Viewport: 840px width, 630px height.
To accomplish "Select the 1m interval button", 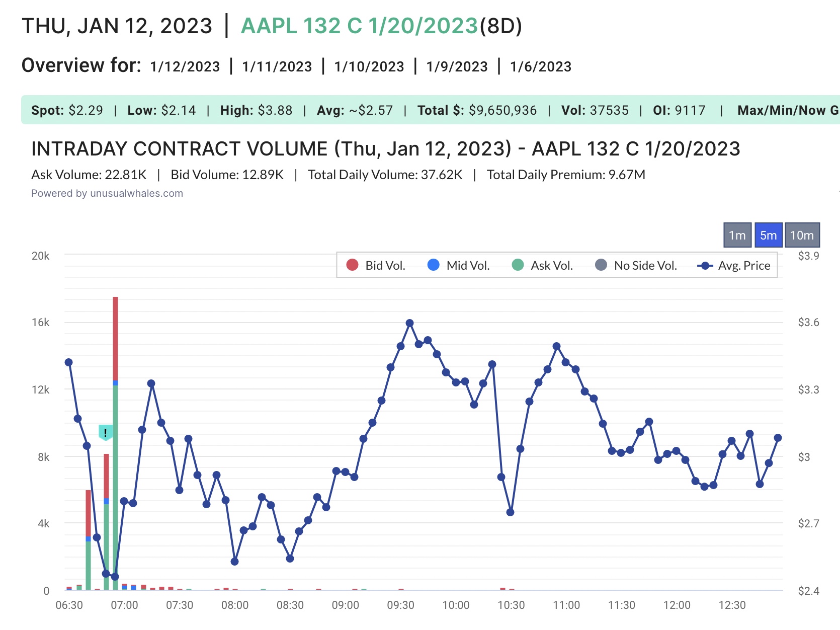I will 737,235.
